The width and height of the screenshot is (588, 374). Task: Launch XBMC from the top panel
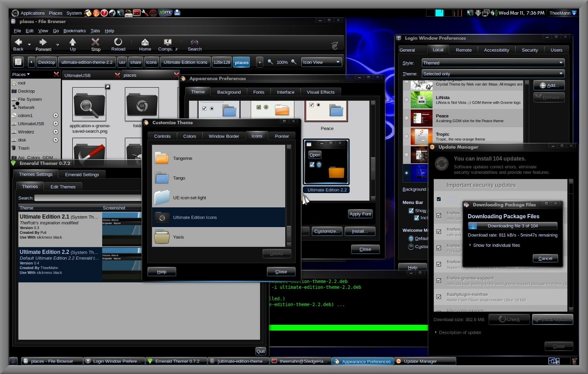[165, 13]
